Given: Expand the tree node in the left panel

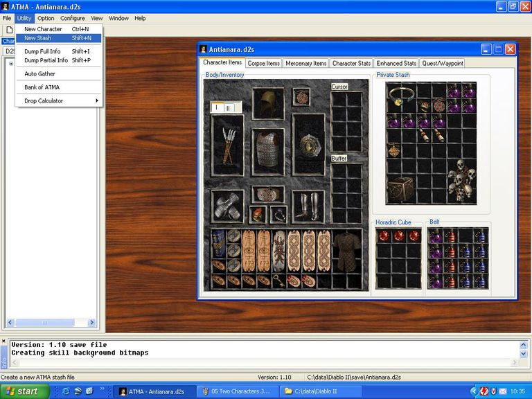Looking at the screenshot, I should pyautogui.click(x=11, y=64).
